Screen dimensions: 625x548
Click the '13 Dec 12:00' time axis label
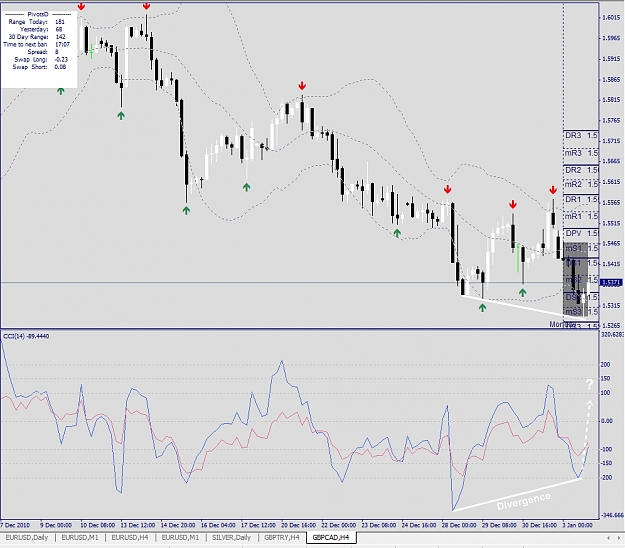(x=138, y=525)
